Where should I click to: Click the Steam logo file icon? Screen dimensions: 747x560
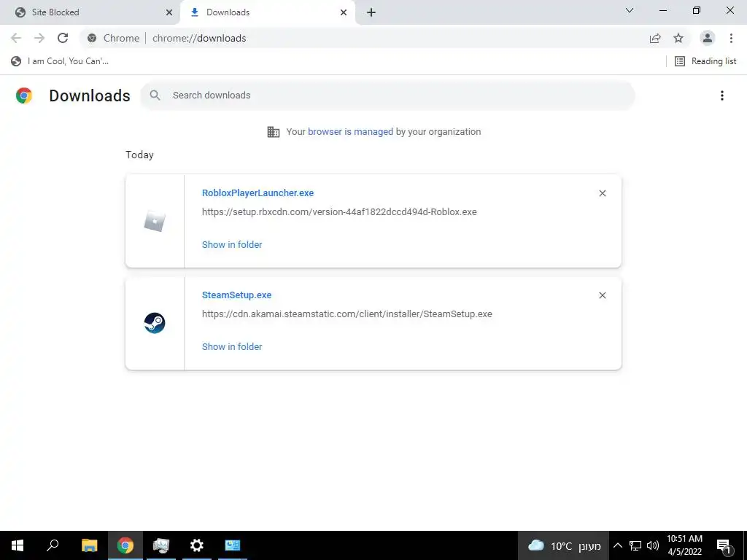[x=155, y=323]
